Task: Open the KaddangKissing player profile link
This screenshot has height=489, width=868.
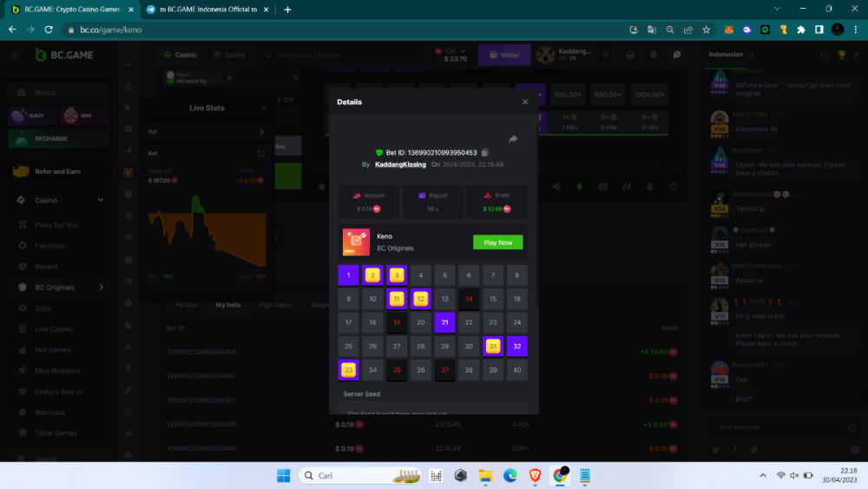Action: coord(400,164)
